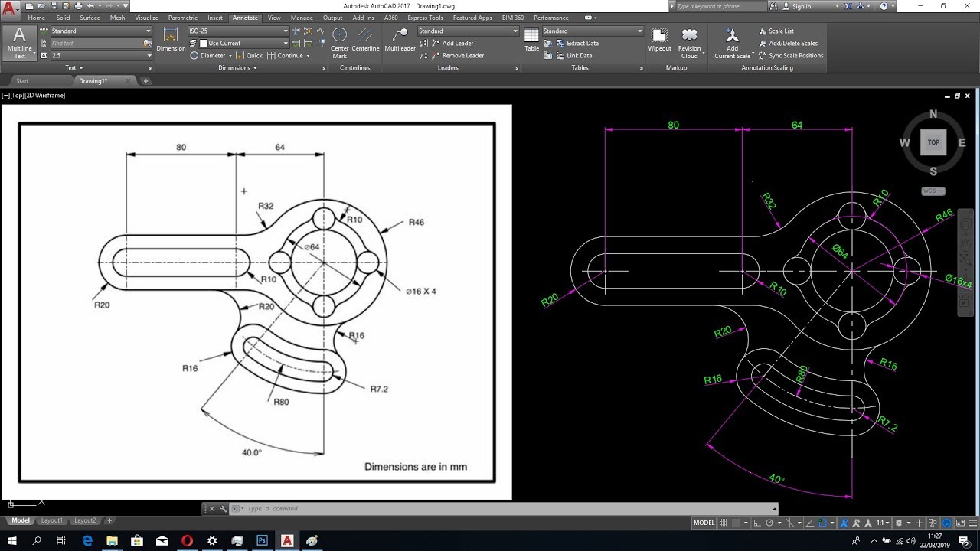Viewport: 980px width, 551px height.
Task: Focus the command line input
Action: [x=505, y=509]
